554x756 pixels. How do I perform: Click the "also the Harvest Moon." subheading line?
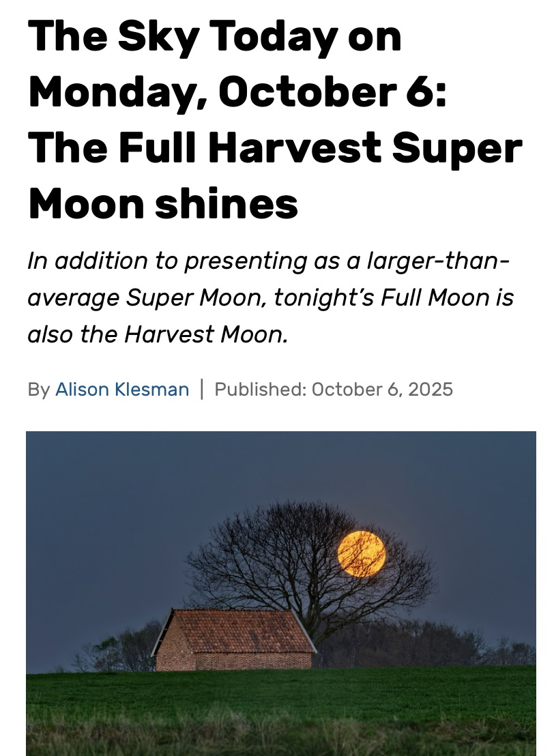[158, 334]
